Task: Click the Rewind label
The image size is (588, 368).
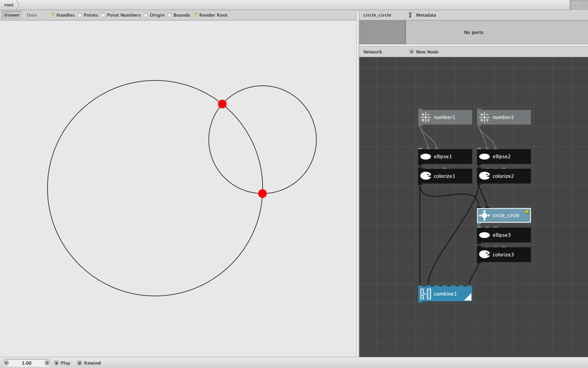Action: point(92,363)
